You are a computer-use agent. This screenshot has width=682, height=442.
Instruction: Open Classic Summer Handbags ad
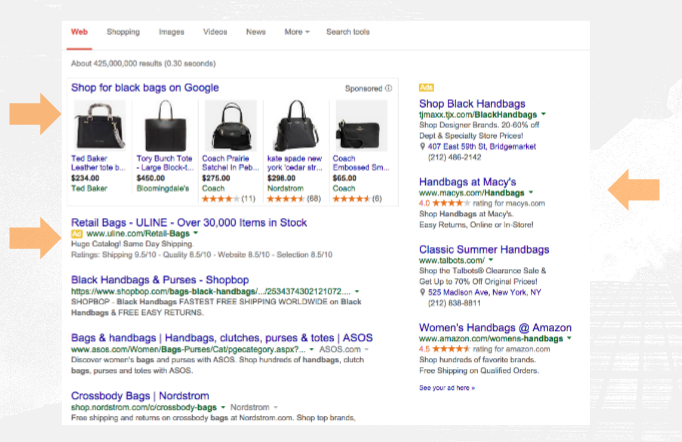[x=484, y=249]
